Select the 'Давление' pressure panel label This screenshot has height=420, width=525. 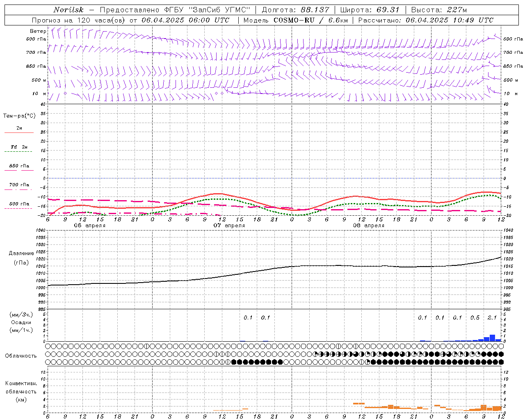point(21,253)
